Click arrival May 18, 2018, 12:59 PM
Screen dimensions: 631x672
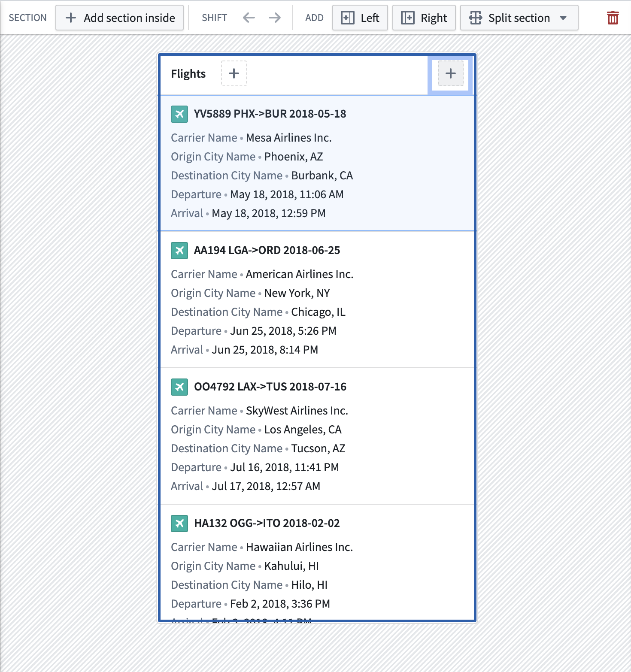pyautogui.click(x=269, y=213)
